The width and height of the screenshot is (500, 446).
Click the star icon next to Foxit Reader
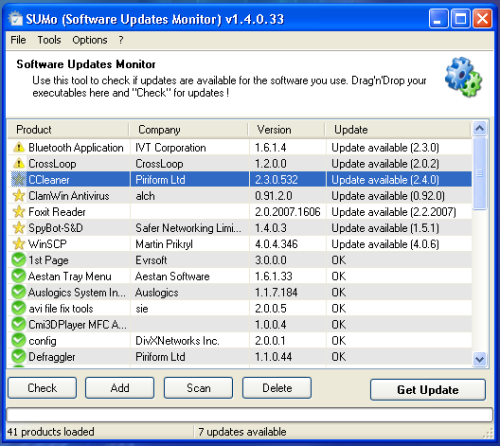[19, 212]
